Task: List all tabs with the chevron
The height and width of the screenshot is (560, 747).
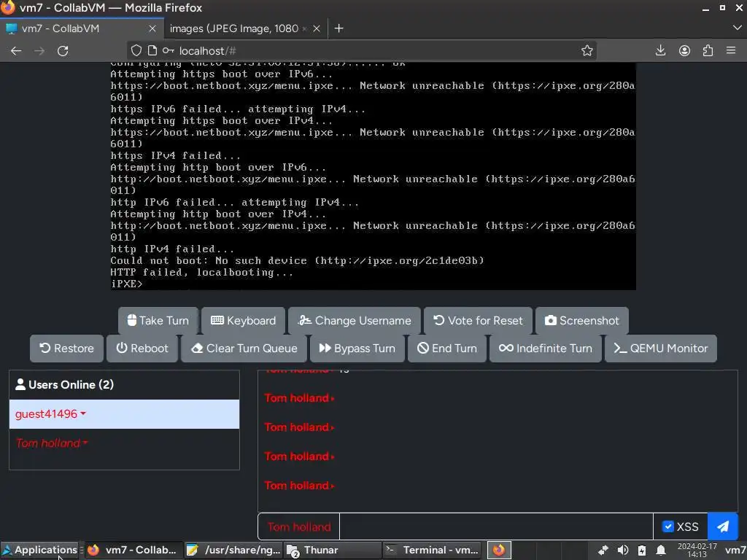Action: pos(737,28)
